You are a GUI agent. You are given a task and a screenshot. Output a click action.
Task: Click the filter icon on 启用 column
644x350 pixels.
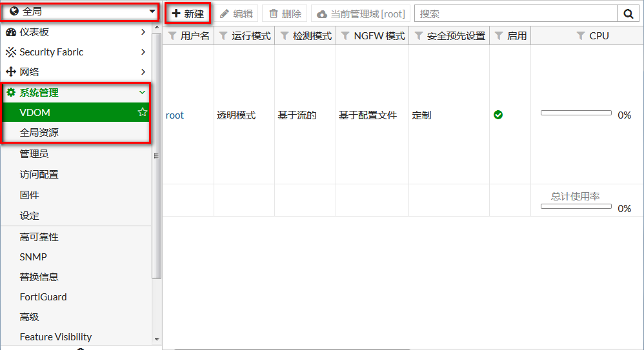point(499,36)
